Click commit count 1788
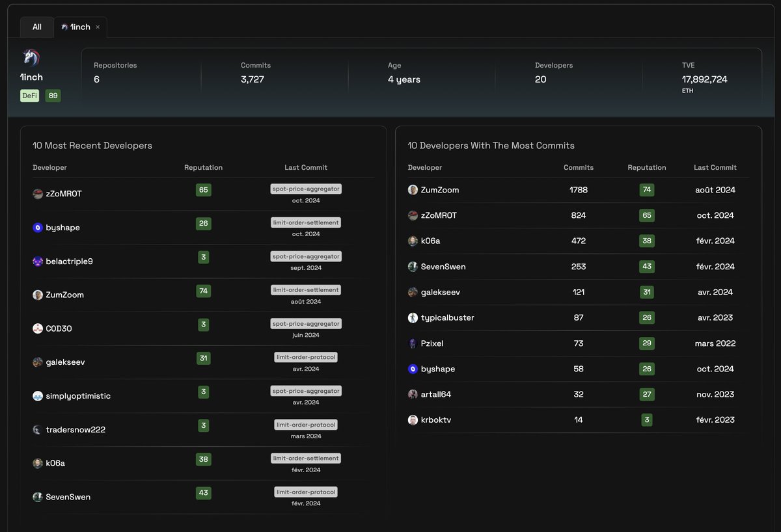The height and width of the screenshot is (532, 781). (x=579, y=190)
